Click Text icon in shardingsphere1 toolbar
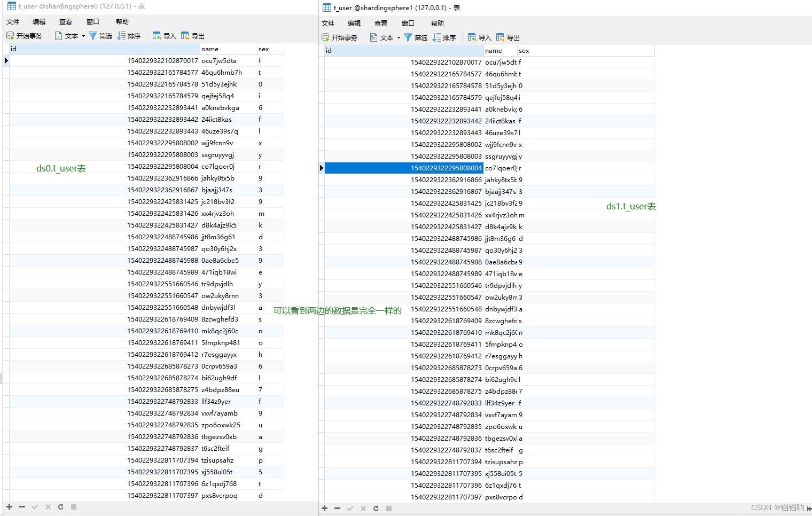The height and width of the screenshot is (516, 812). coord(374,37)
